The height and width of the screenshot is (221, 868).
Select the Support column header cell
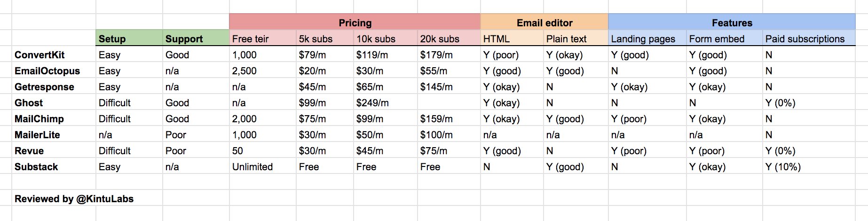(196, 38)
